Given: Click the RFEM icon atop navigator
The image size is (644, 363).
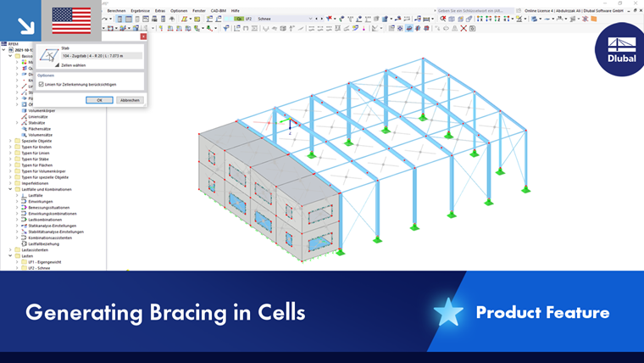Looking at the screenshot, I should point(4,43).
